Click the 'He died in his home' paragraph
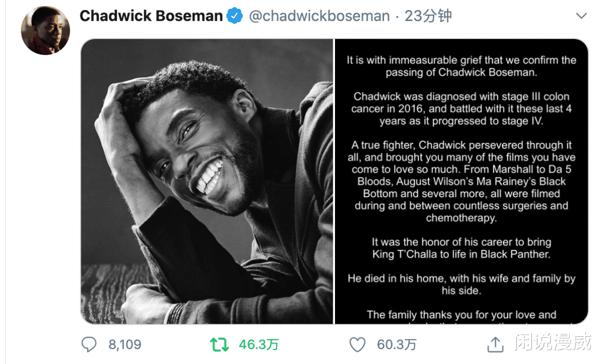The height and width of the screenshot is (364, 601). point(461,284)
